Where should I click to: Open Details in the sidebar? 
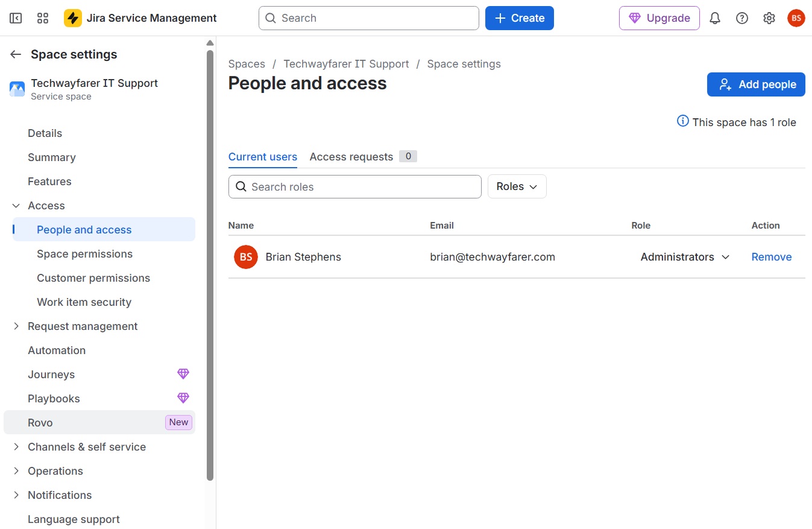point(45,133)
